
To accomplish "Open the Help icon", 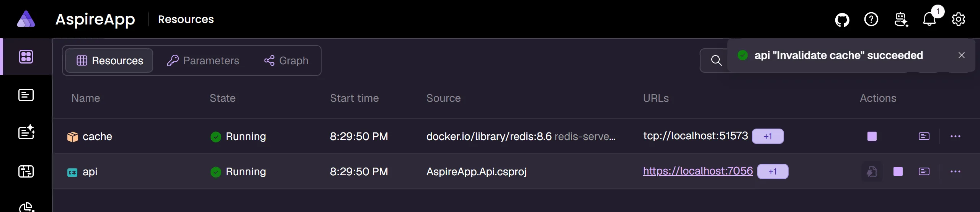I will point(871,19).
